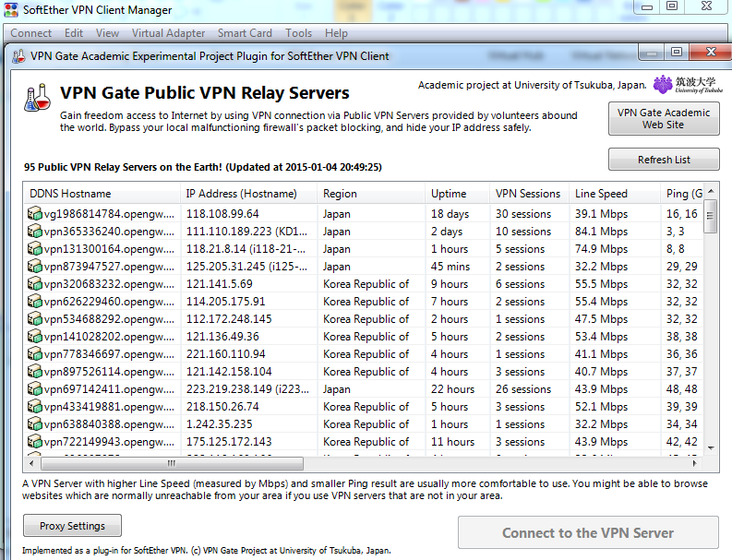
Task: Click the vertical scrollbar thumb of server list
Action: point(711,216)
